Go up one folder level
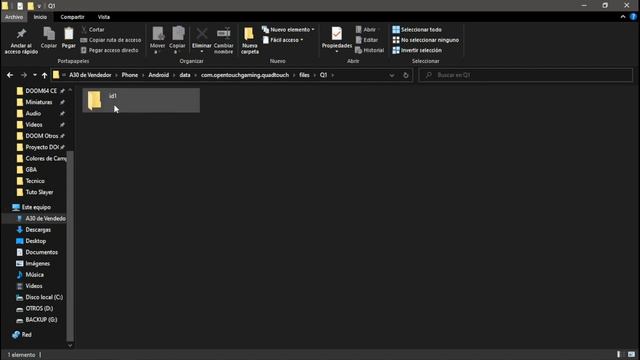640x360 pixels. tap(44, 75)
